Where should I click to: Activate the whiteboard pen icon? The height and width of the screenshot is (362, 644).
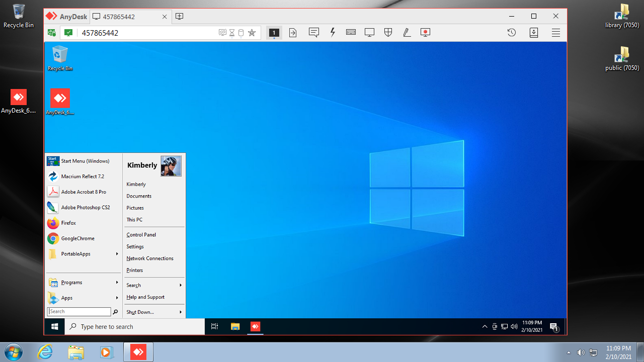[407, 33]
